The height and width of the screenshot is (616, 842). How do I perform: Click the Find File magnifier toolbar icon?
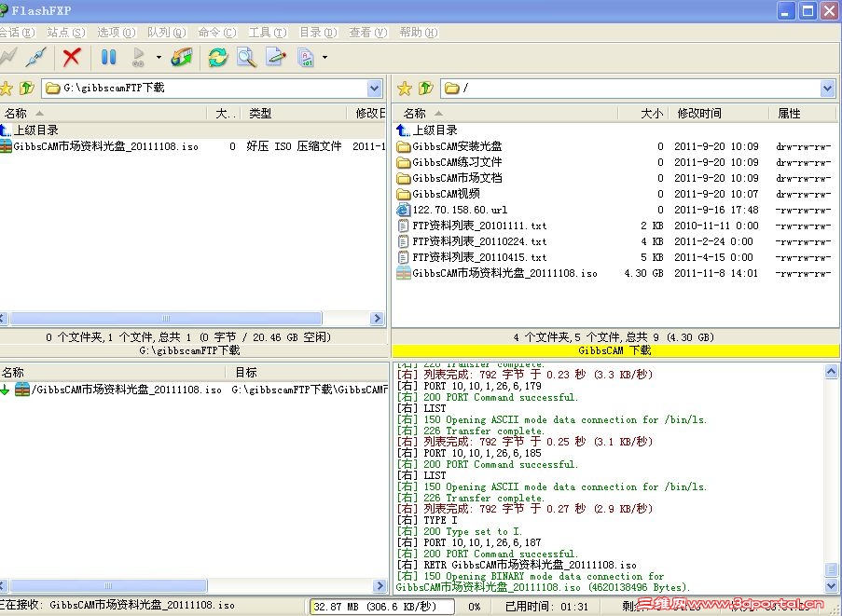click(x=246, y=56)
